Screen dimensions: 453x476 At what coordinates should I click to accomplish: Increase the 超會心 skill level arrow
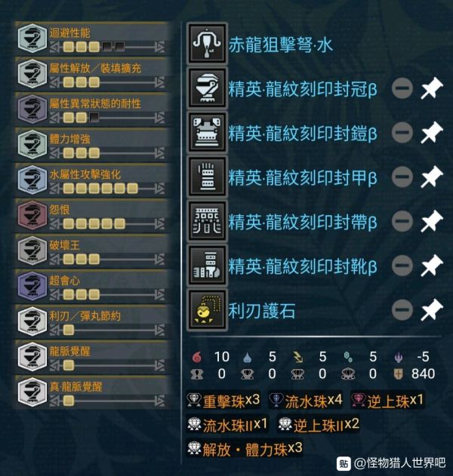[159, 294]
